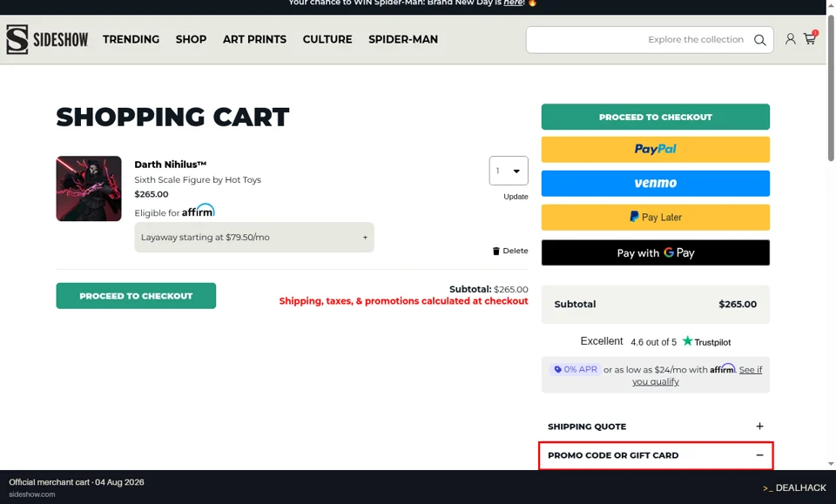
Task: Open the Darth Nihilus product thumbnail
Action: [x=89, y=189]
